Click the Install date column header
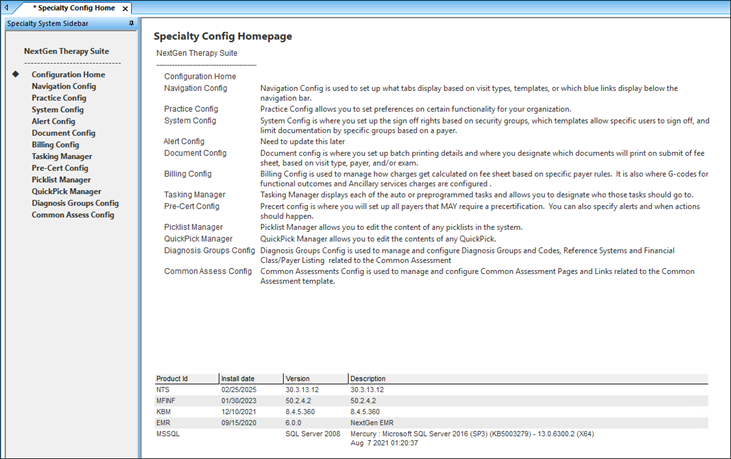Screen dimensions: 731x459 pos(251,378)
